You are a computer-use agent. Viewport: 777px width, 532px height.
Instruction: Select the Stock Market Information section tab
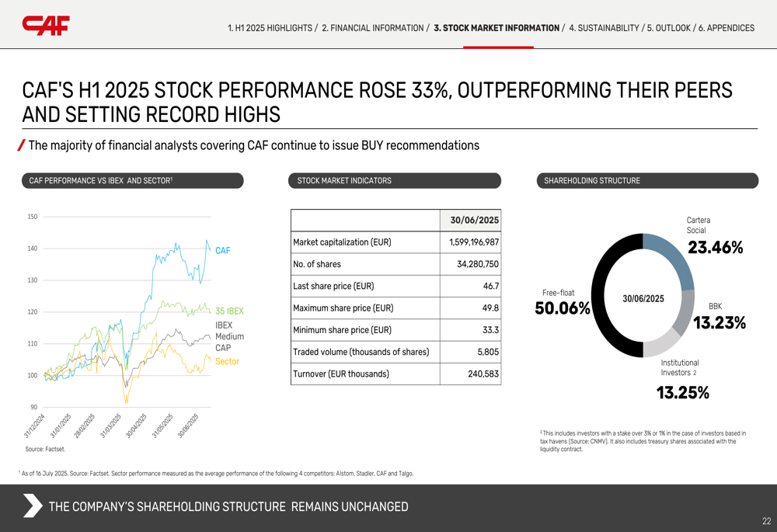pyautogui.click(x=497, y=28)
